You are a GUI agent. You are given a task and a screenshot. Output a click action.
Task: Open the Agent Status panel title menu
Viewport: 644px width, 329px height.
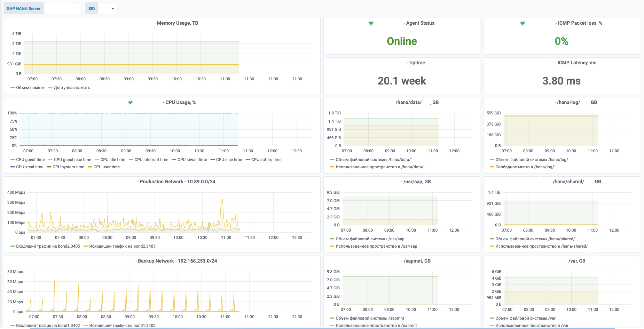point(420,23)
